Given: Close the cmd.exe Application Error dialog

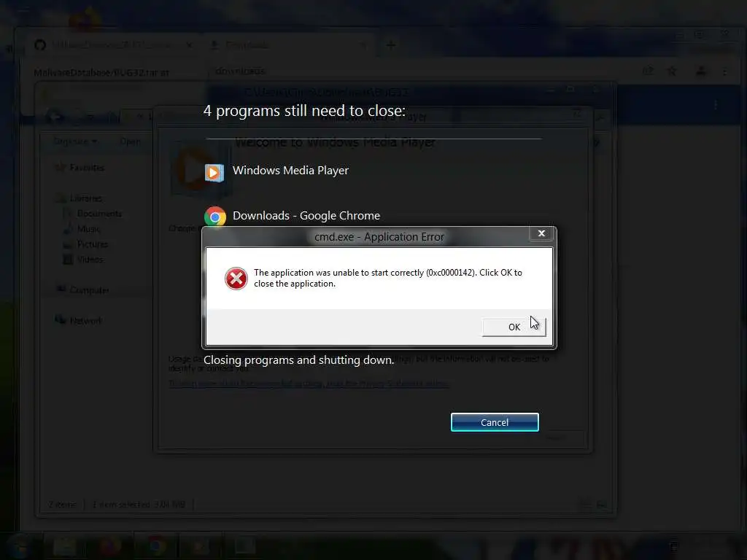Looking at the screenshot, I should (541, 233).
